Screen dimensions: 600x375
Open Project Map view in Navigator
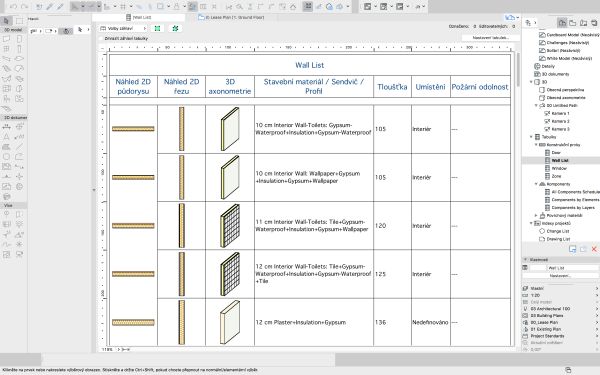tap(562, 23)
